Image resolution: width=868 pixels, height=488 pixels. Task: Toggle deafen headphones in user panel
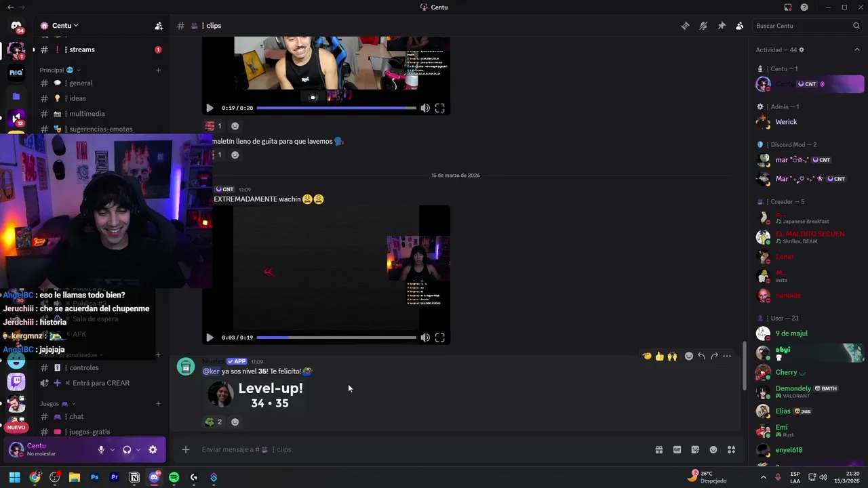click(127, 449)
